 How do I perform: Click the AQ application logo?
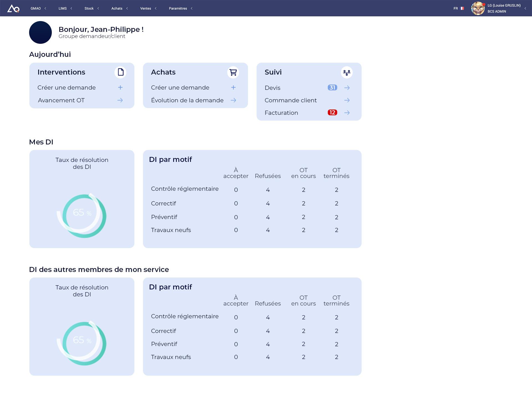13,8
